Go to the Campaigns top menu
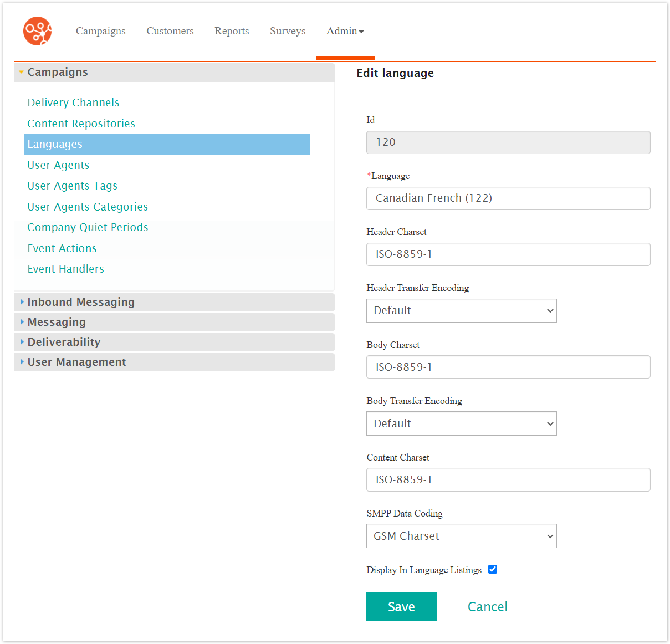 pos(100,31)
